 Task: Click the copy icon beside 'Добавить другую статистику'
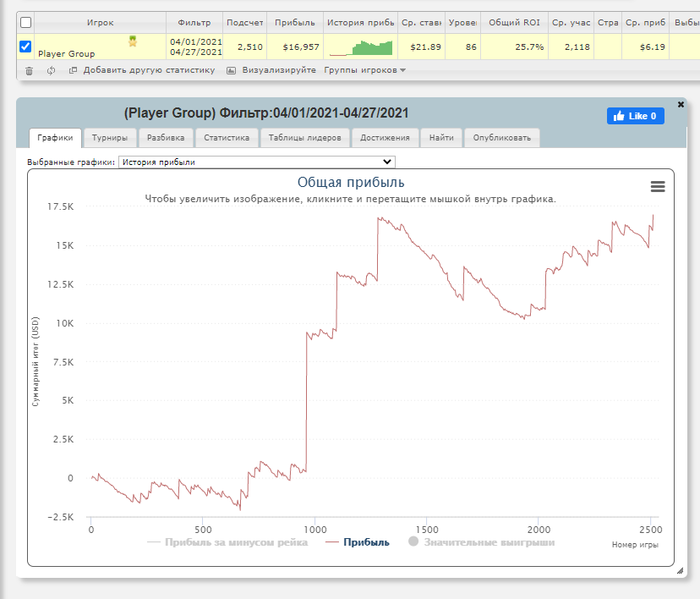73,70
